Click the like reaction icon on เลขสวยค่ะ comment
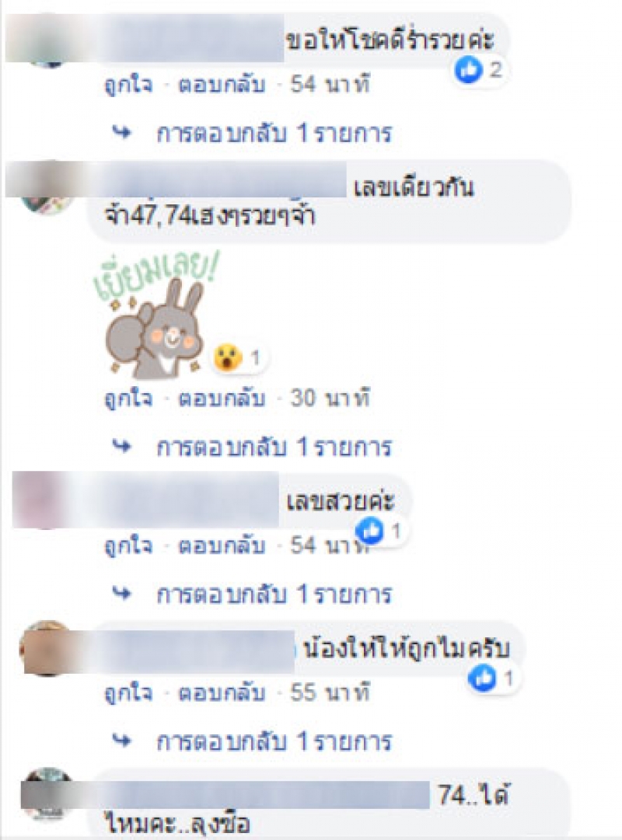Screen dimensions: 622x840 [370, 531]
